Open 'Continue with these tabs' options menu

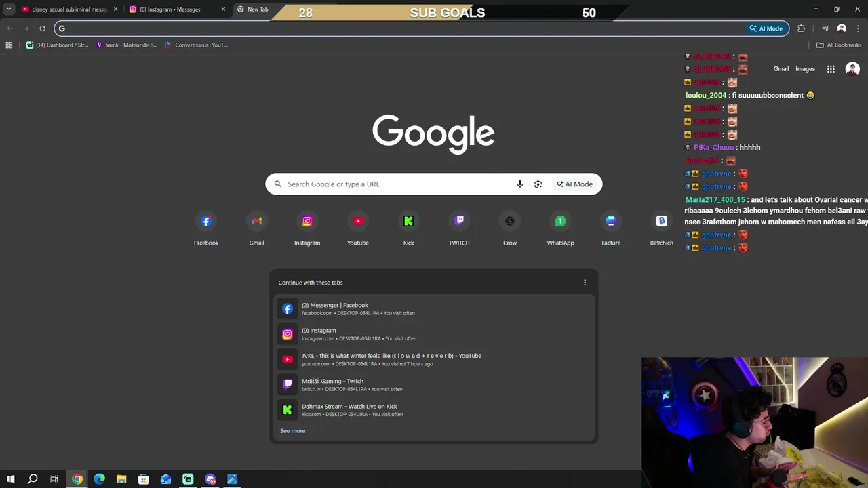[x=585, y=283]
